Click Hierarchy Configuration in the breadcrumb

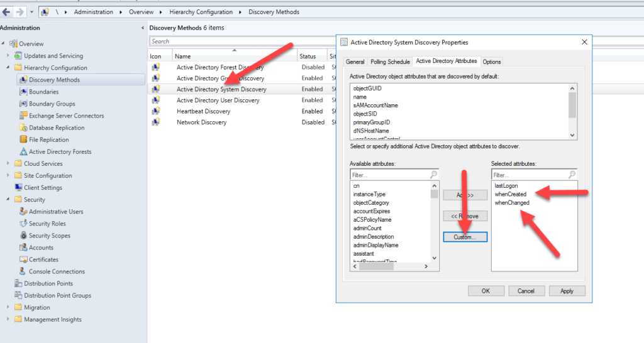[201, 12]
